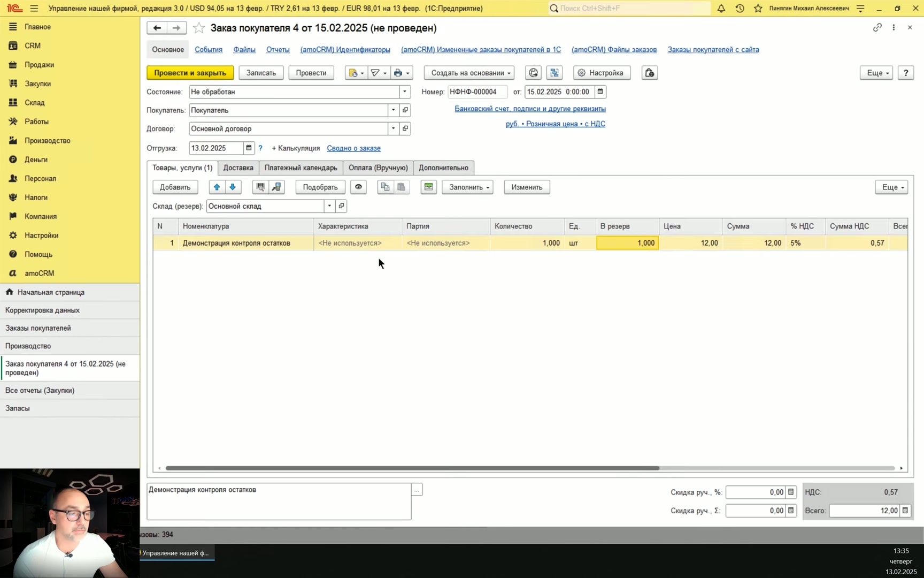Screen dimensions: 924x578
Task: Toggle the eye visibility button
Action: point(358,187)
